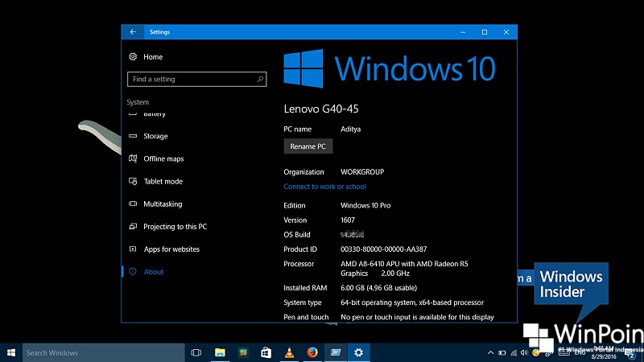Click the version number 1607

click(x=348, y=220)
